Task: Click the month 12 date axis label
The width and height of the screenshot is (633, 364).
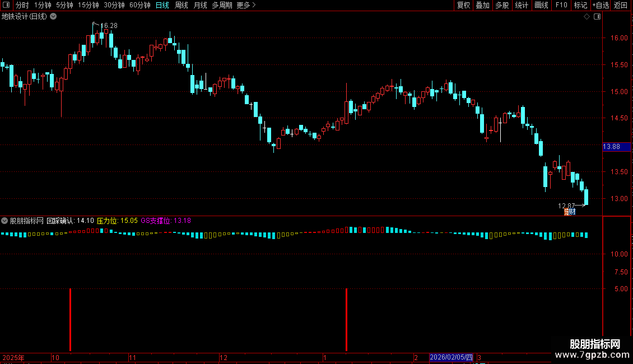Action: (224, 357)
